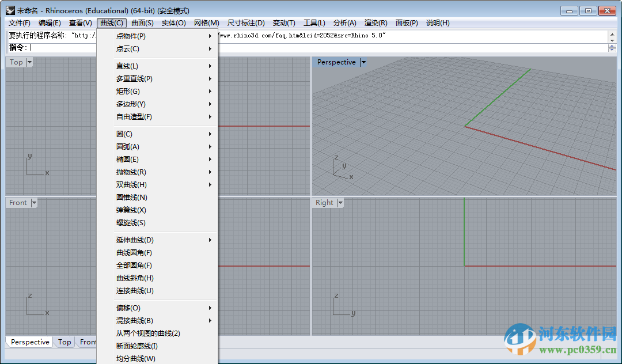Choose 曲线斜角(H) command
Viewport: 622px width, 364px height.
coord(157,278)
